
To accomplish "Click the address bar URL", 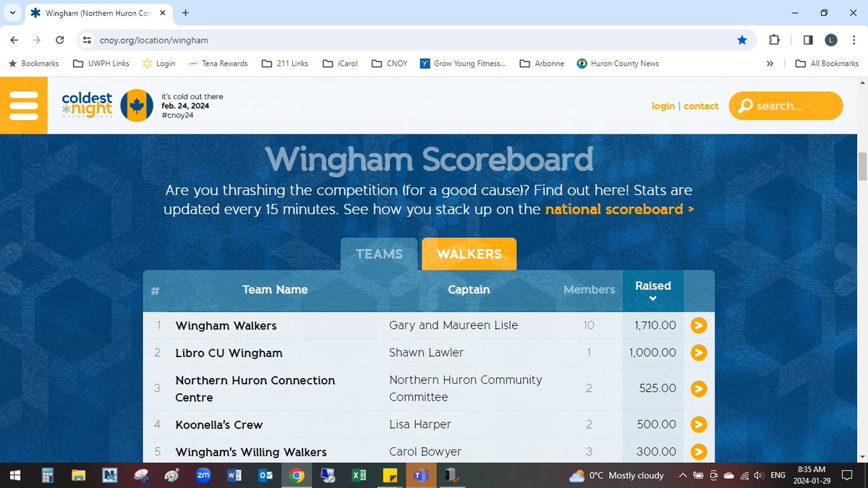I will (x=153, y=40).
